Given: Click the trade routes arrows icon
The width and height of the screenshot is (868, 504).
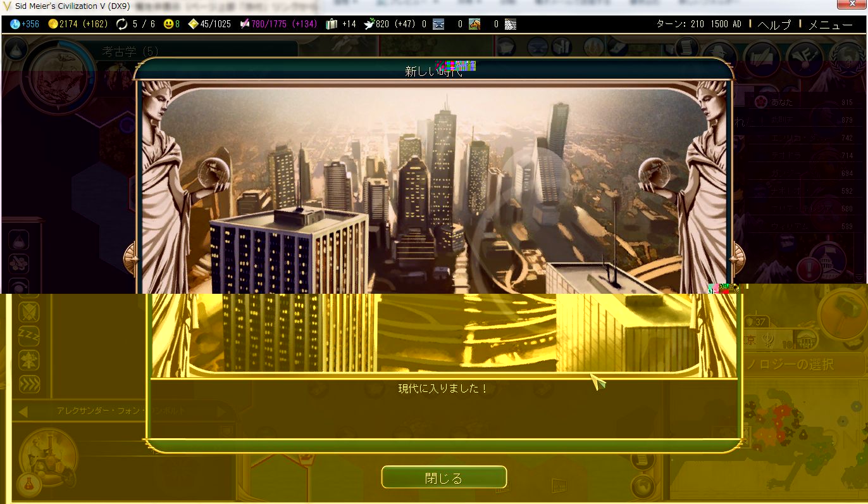Looking at the screenshot, I should tap(122, 25).
